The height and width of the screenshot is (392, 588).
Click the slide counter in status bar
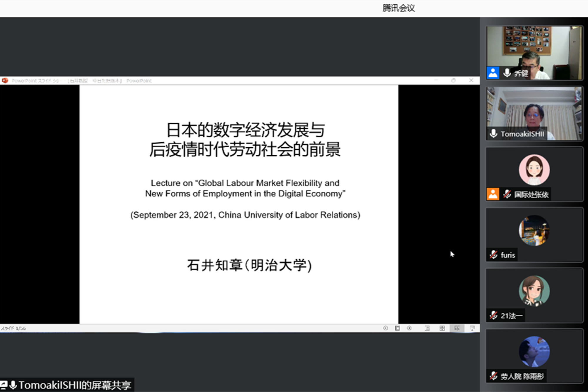[14, 328]
